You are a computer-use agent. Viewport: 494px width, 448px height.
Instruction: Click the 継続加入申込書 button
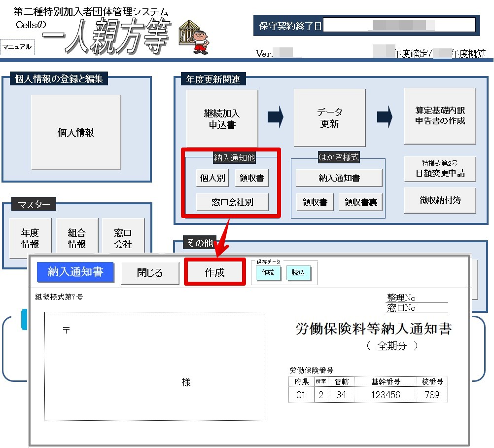coord(222,118)
